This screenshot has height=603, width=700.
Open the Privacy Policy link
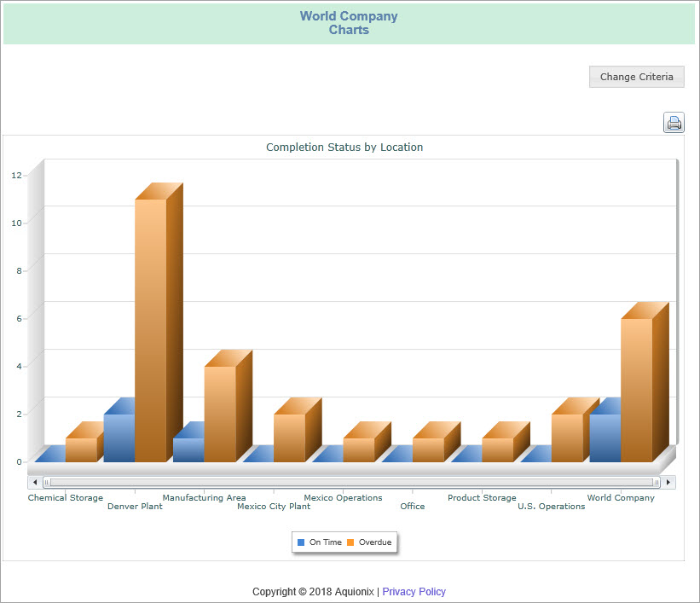click(x=414, y=591)
